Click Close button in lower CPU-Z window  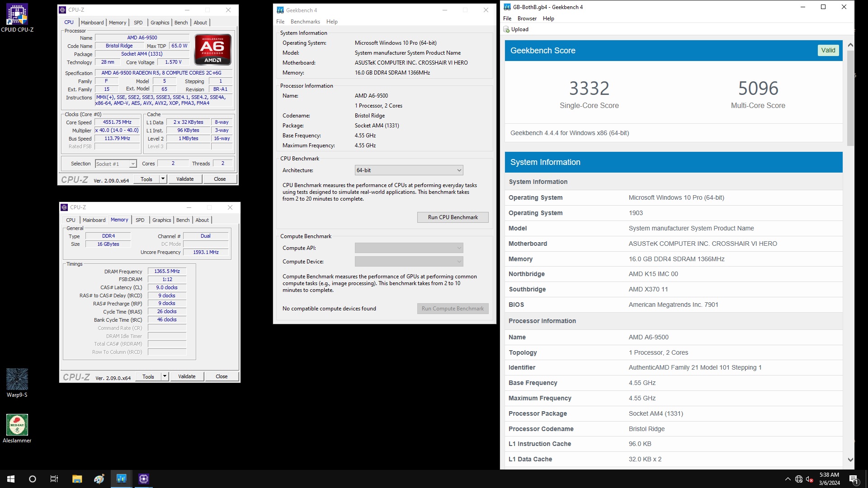(222, 376)
